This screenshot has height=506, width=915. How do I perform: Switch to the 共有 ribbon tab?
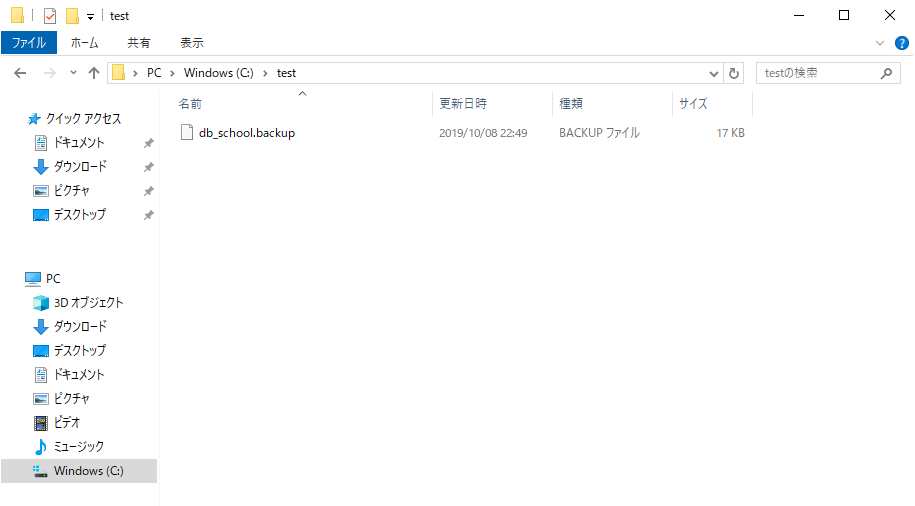139,43
